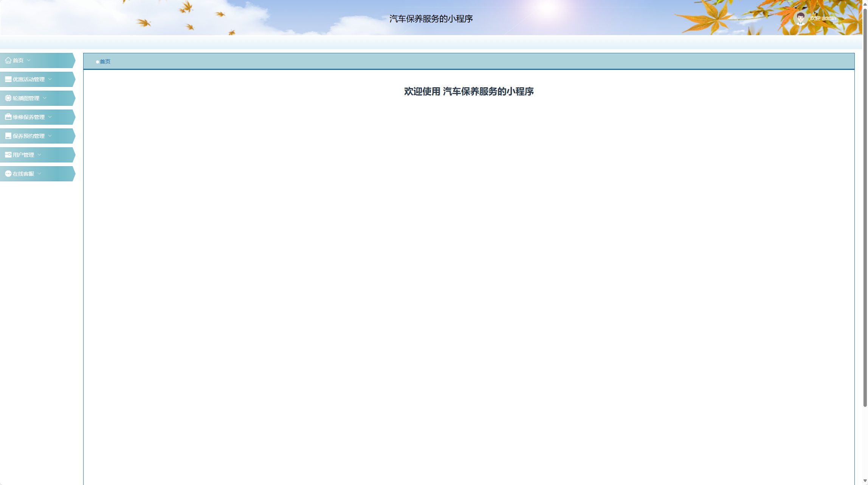The height and width of the screenshot is (485, 868).
Task: Click the 保养预约管理 sidebar icon
Action: (8, 136)
